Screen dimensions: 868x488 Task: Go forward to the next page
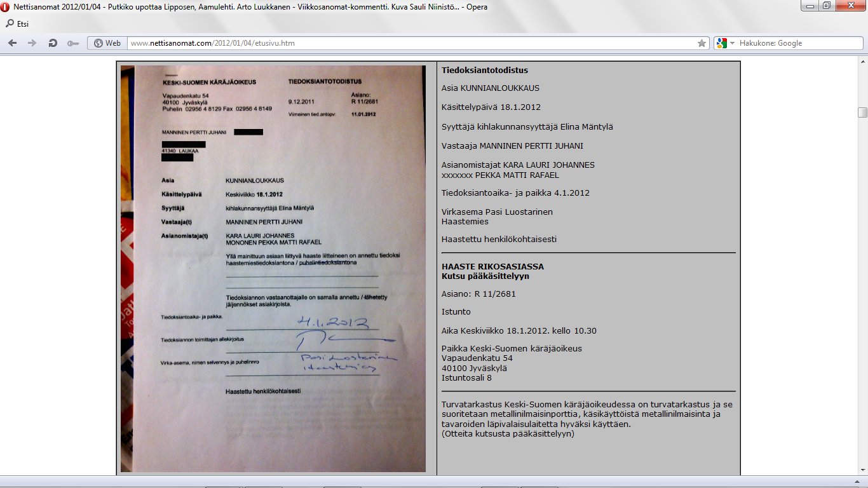(32, 43)
